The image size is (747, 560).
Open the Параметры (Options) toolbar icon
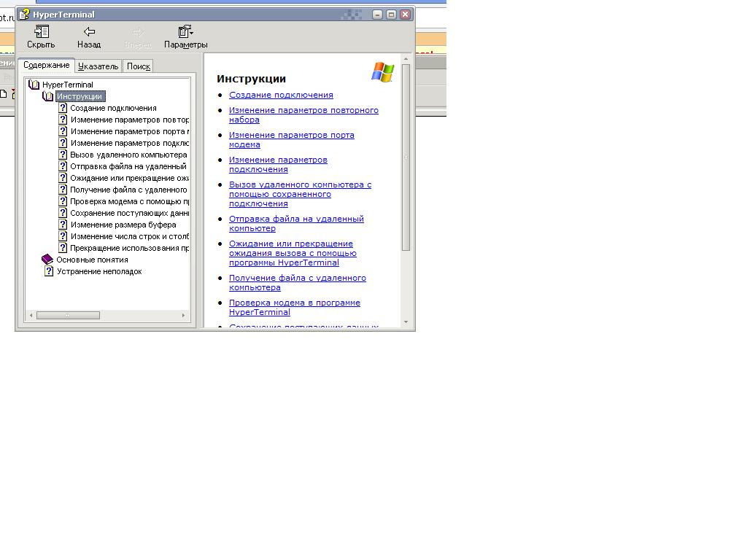tap(185, 31)
